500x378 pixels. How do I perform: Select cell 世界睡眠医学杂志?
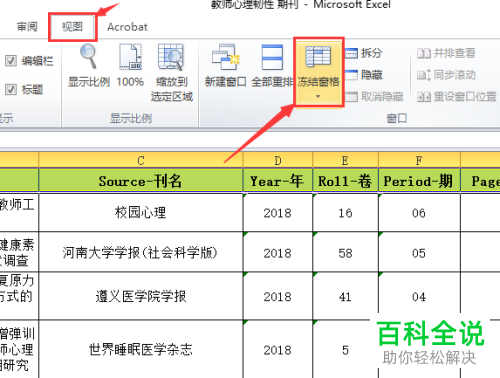tap(141, 349)
